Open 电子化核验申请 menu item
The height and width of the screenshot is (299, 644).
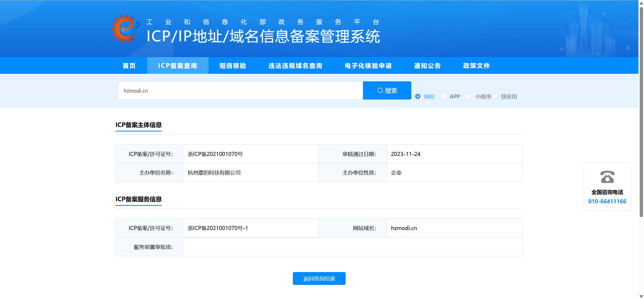368,66
